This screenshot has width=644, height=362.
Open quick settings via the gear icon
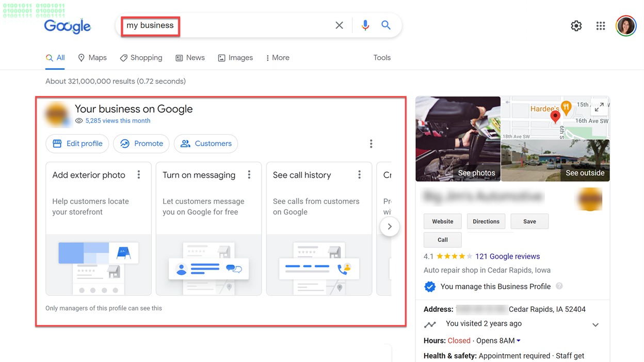coord(576,25)
